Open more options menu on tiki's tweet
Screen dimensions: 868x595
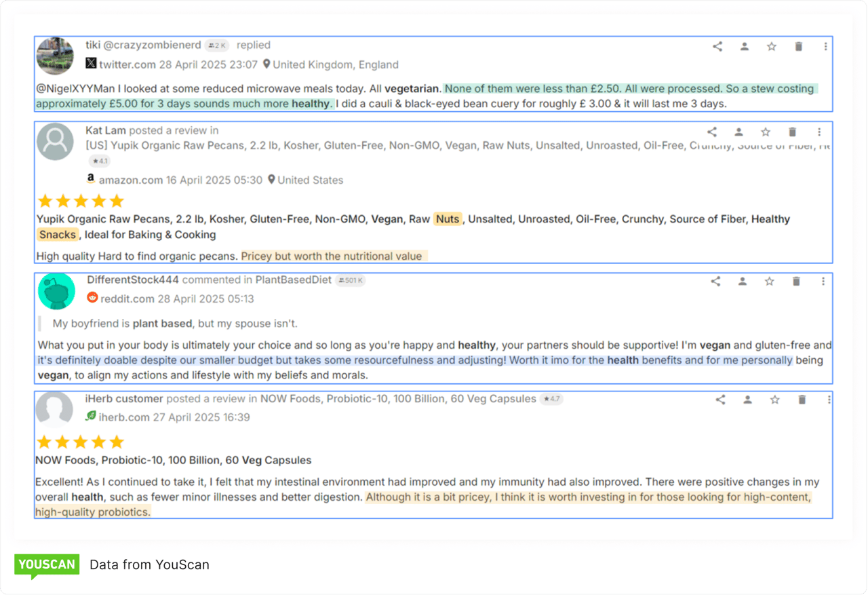pyautogui.click(x=825, y=46)
